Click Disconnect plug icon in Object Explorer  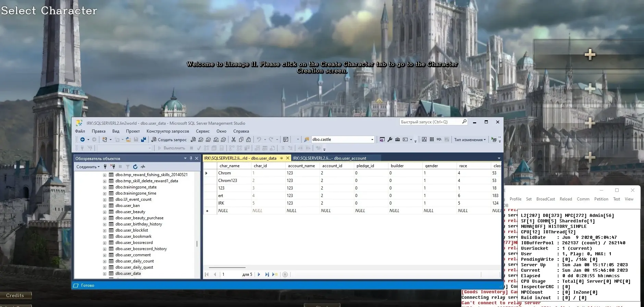pyautogui.click(x=113, y=167)
